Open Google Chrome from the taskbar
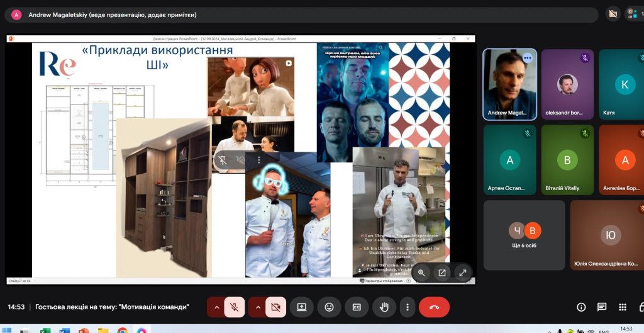This screenshot has width=644, height=333. (122, 330)
